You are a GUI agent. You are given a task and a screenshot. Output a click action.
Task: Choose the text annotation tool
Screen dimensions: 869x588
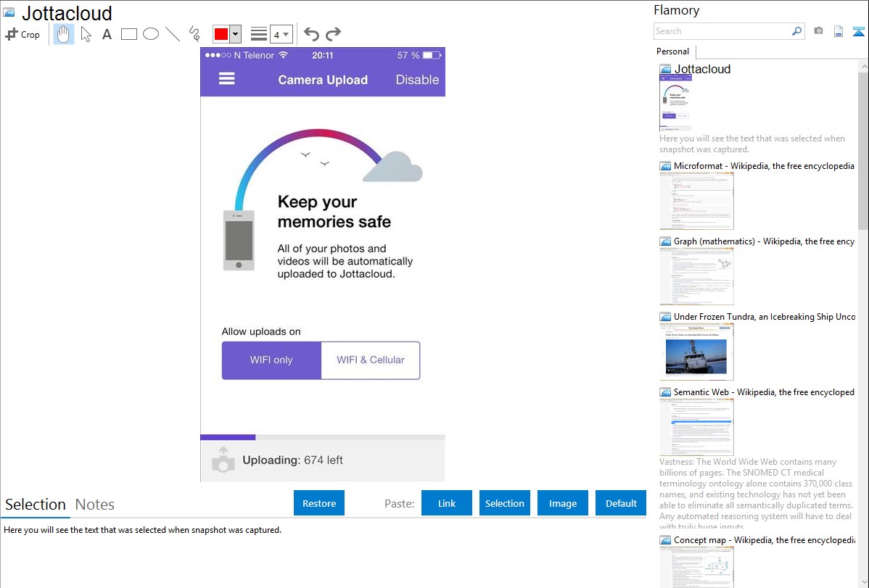tap(107, 34)
